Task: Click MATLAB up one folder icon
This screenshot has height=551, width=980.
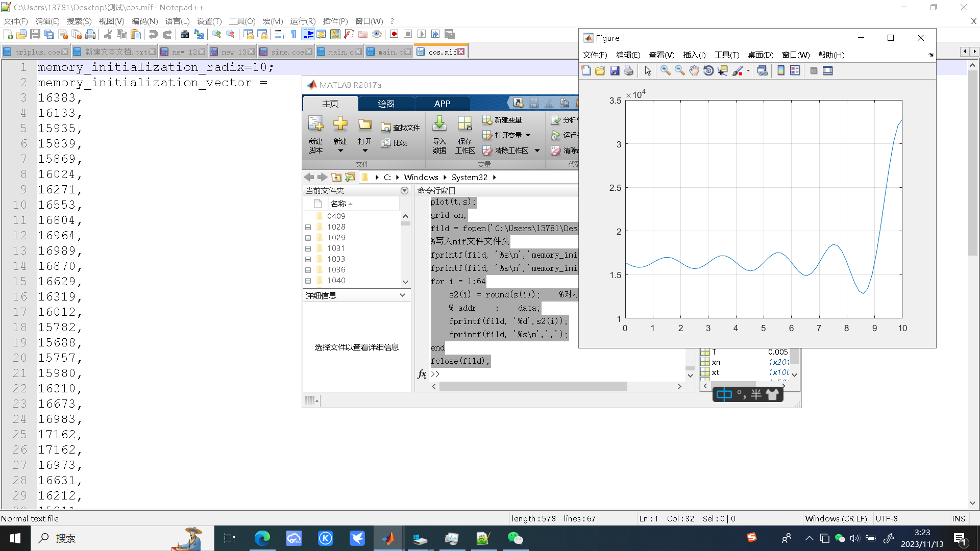Action: [336, 177]
